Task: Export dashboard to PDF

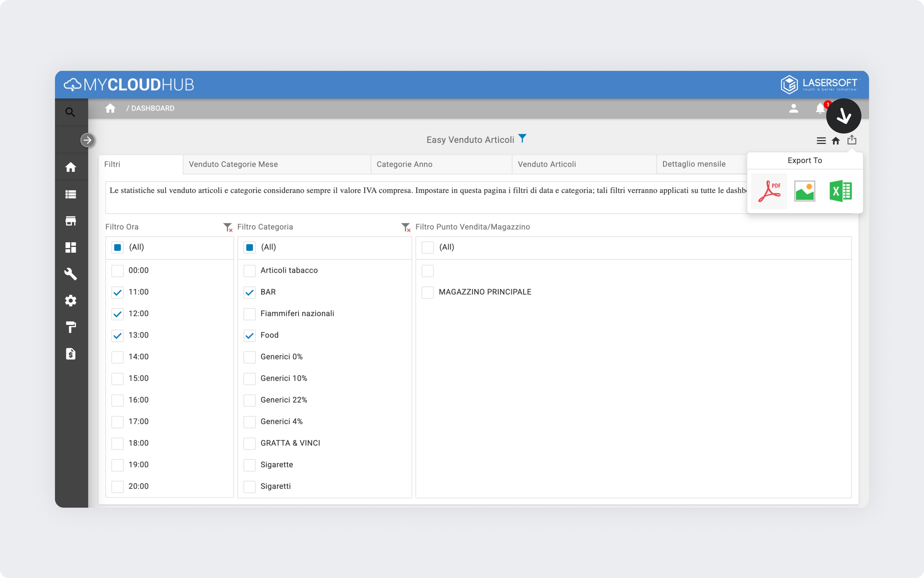Action: (x=769, y=191)
